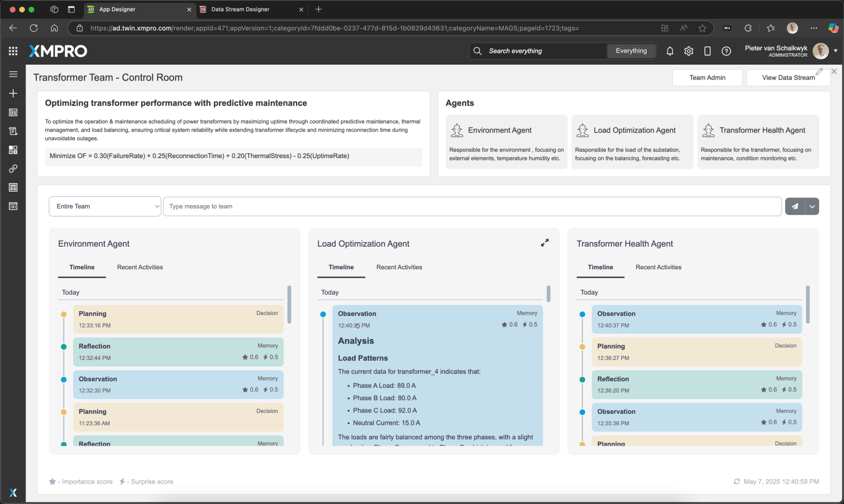Click the Environment Agent timeline scrollbar

tap(289, 304)
